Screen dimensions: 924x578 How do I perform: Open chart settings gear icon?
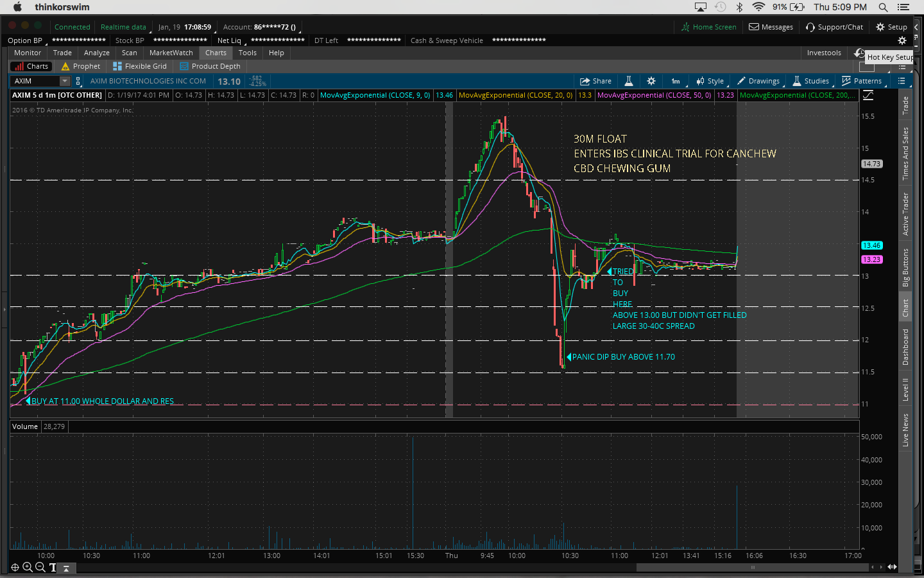pyautogui.click(x=651, y=81)
